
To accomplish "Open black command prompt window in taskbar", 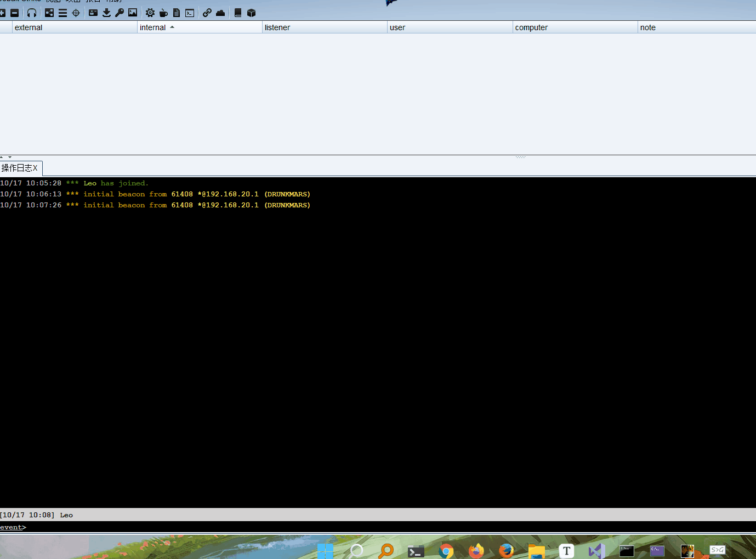I will pyautogui.click(x=627, y=551).
